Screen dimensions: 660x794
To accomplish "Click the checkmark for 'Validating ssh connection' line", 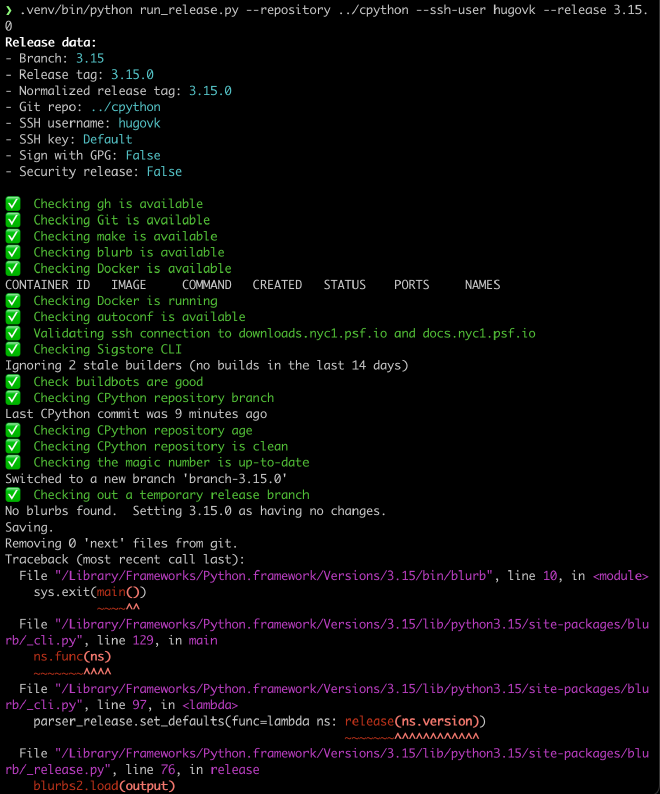I will click(13, 333).
